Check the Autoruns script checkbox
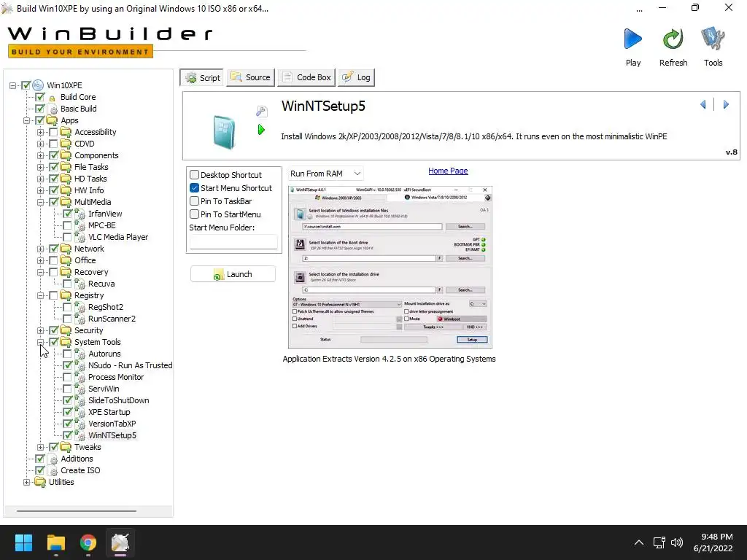This screenshot has width=747, height=560. 68,354
